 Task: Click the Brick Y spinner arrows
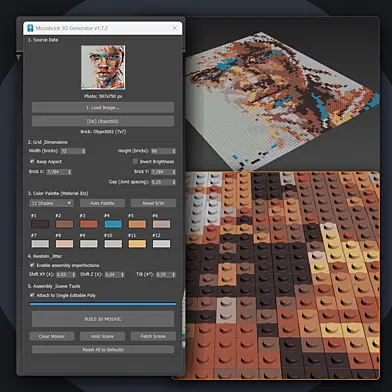click(x=174, y=172)
